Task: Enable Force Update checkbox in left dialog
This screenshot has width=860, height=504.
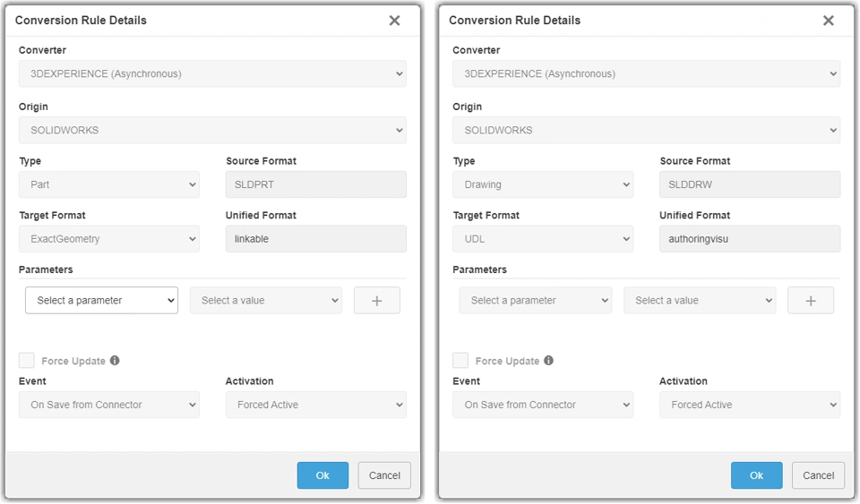Action: 27,361
